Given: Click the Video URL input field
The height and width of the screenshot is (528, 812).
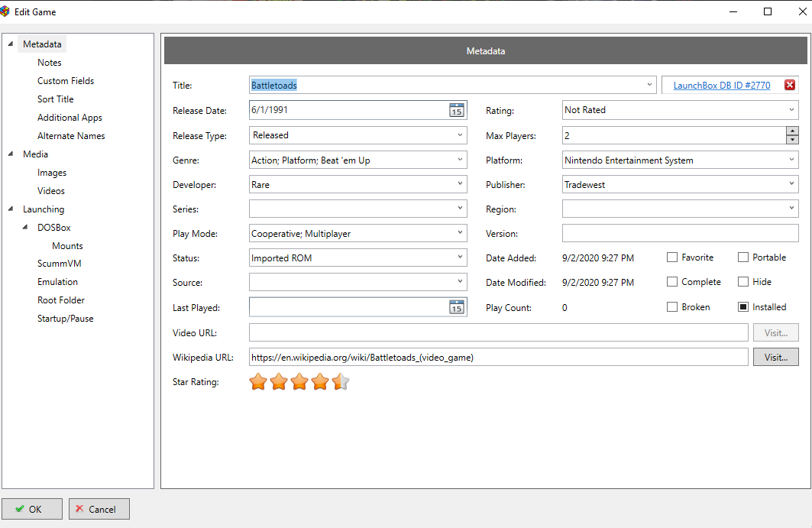Looking at the screenshot, I should tap(498, 332).
